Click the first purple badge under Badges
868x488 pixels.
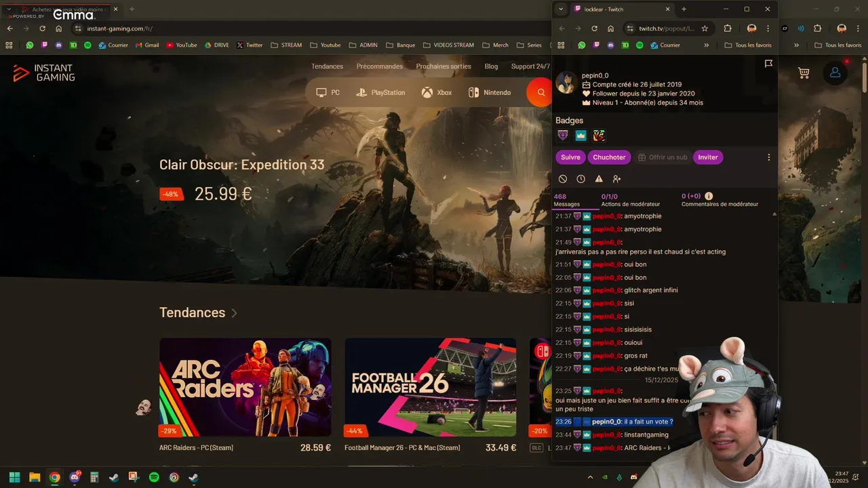coord(563,136)
